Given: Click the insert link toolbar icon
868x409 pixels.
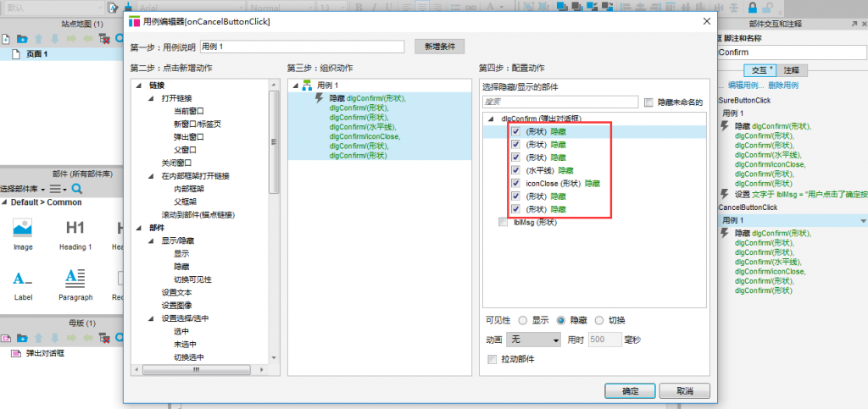Looking at the screenshot, I should [471, 7].
